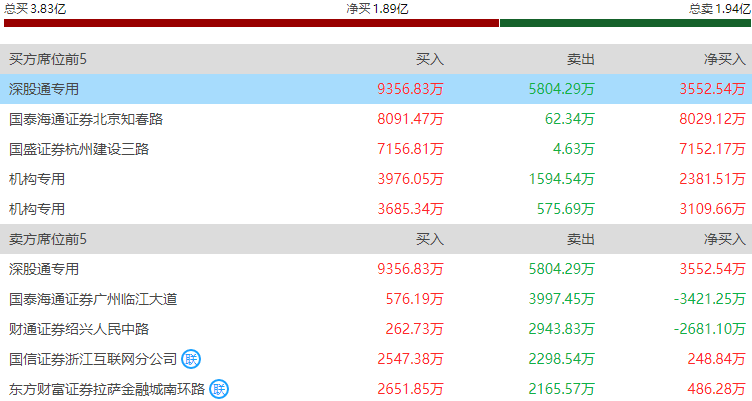
Task: Click the 8029.12万 net buy value
Action: coord(712,119)
